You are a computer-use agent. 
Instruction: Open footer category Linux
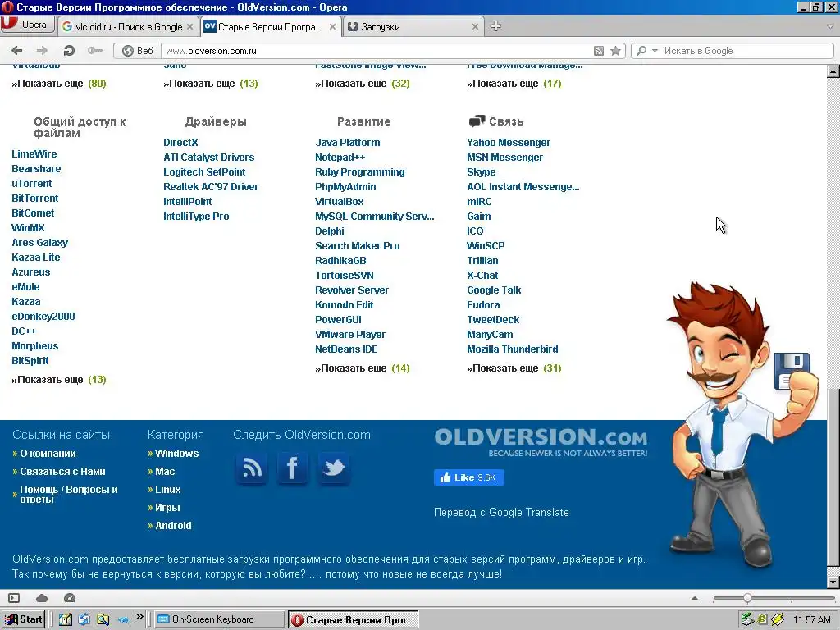tap(167, 490)
